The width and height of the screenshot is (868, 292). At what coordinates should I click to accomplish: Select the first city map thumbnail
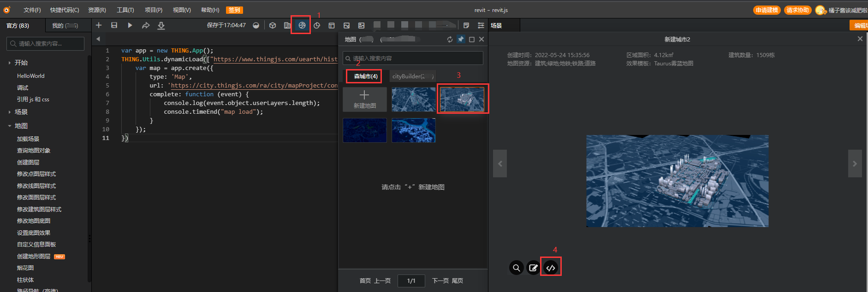[x=413, y=99]
